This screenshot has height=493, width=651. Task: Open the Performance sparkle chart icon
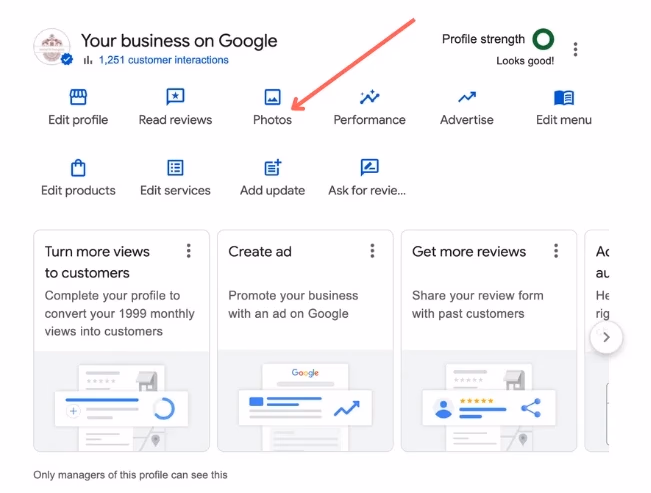pyautogui.click(x=370, y=97)
